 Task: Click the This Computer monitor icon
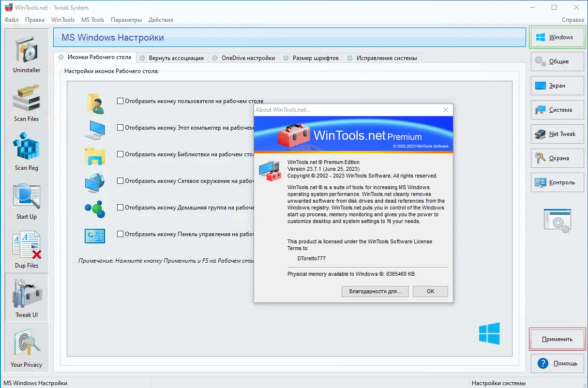tap(95, 130)
